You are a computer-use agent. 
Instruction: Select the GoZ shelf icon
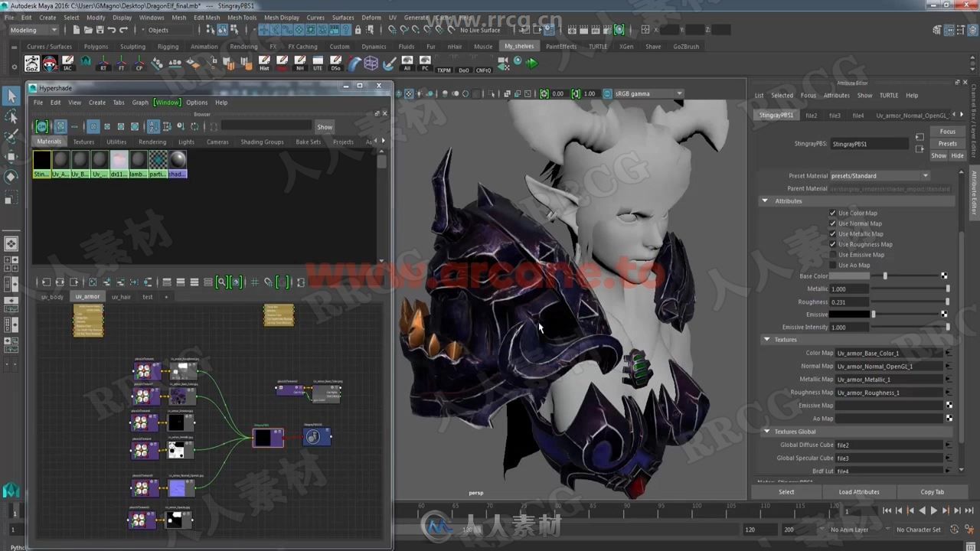[32, 64]
